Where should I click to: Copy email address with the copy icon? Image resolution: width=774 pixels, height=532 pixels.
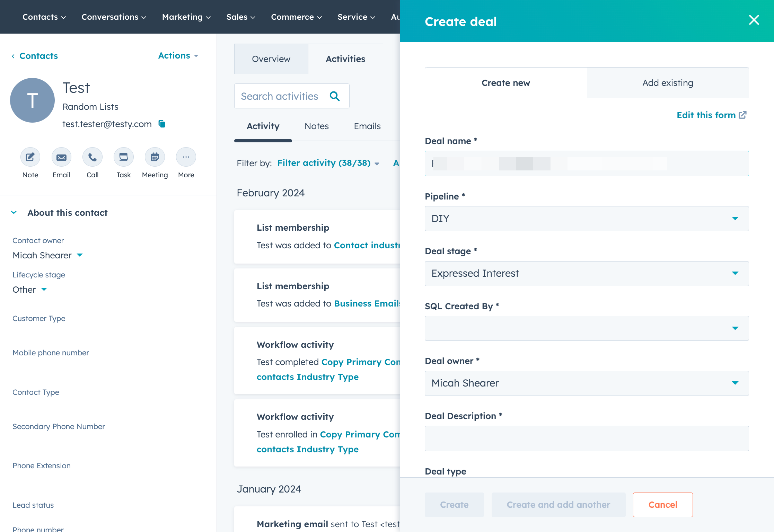click(162, 124)
